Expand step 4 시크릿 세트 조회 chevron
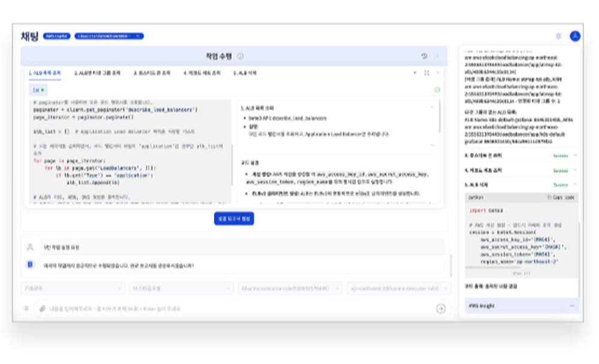The image size is (599, 364). coord(576,171)
